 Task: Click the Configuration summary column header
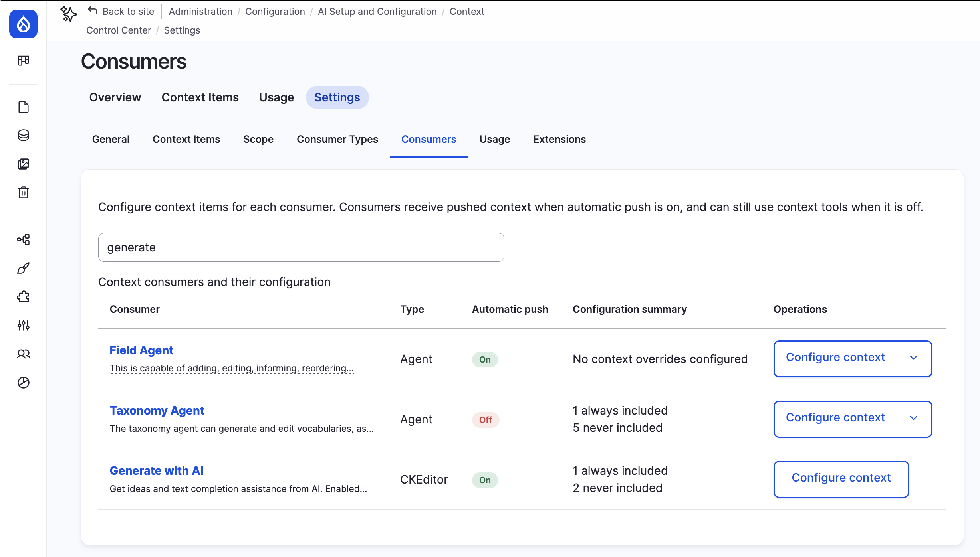tap(630, 309)
